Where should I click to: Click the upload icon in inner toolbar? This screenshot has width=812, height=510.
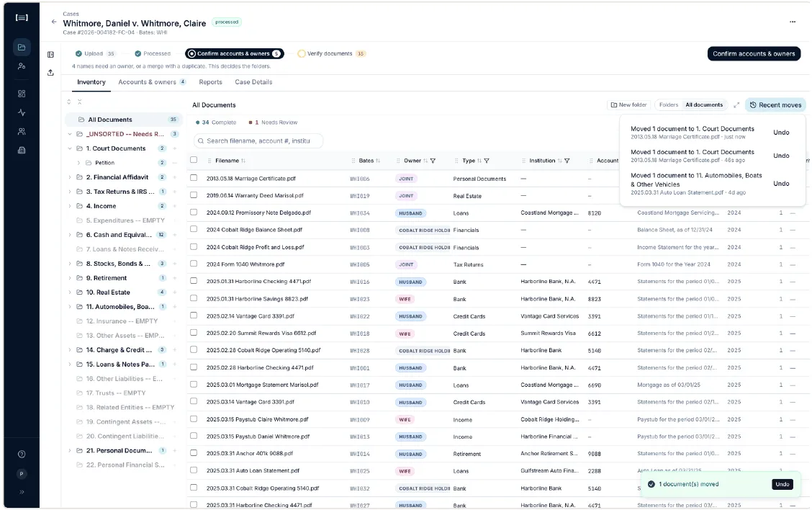(x=50, y=73)
